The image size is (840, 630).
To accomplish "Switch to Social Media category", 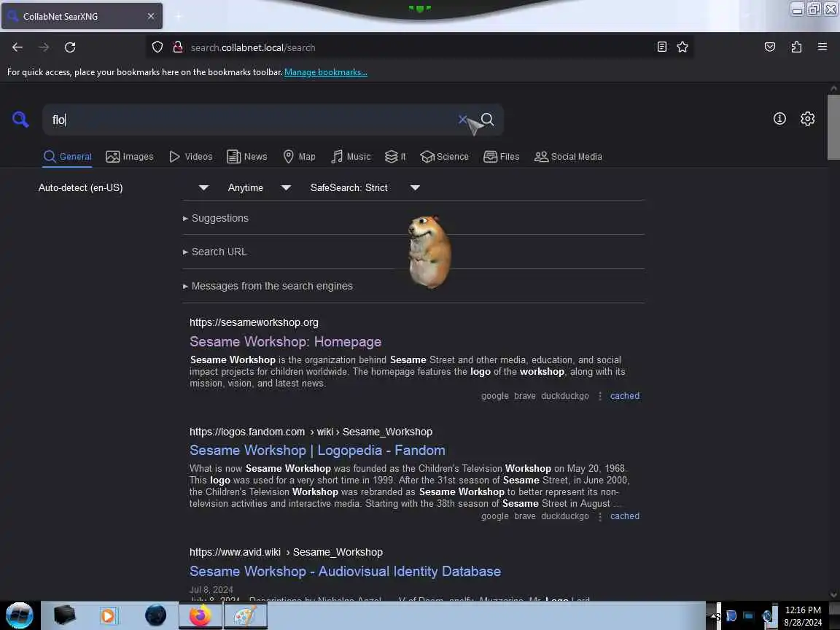I will click(x=569, y=157).
